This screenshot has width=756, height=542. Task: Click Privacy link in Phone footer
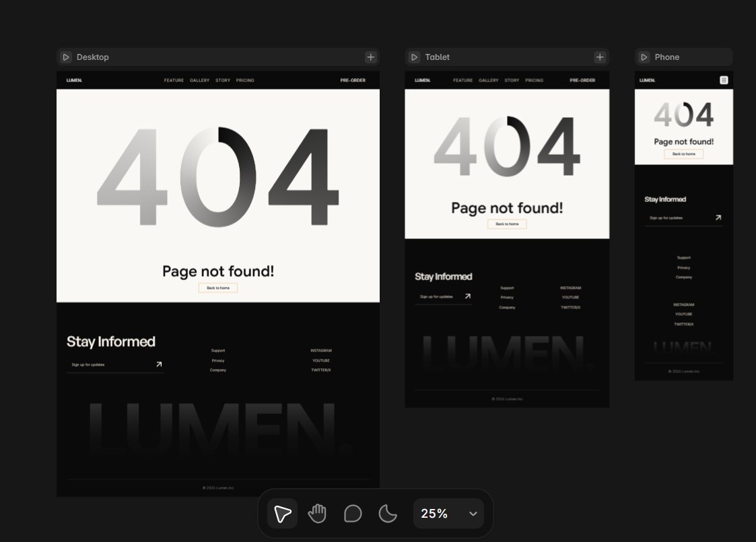[684, 267]
